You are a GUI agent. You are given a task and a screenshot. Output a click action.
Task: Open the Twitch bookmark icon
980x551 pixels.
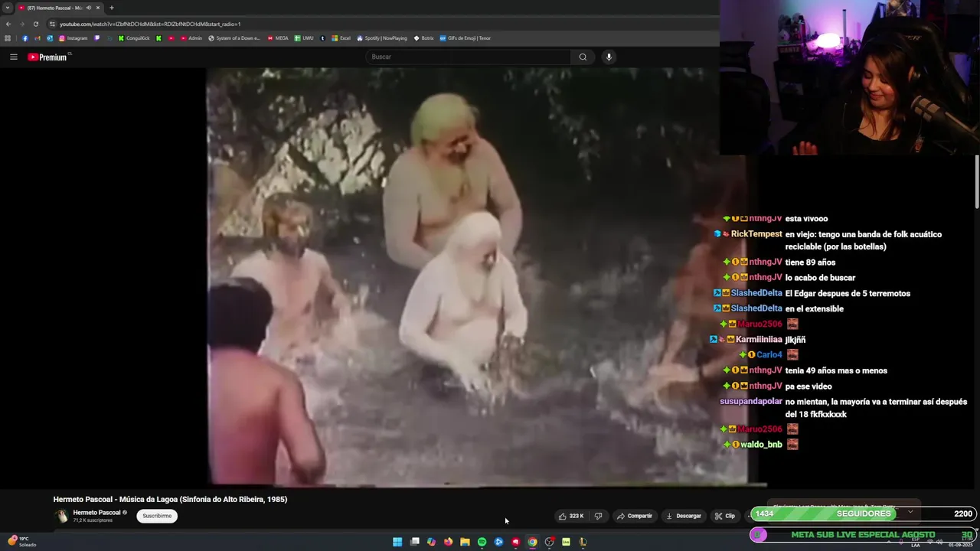pyautogui.click(x=97, y=38)
